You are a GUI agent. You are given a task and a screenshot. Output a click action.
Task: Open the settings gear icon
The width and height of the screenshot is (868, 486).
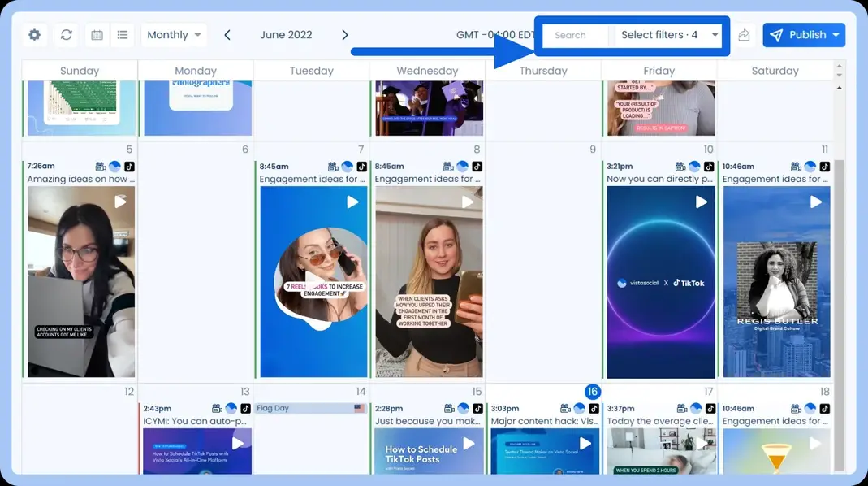coord(34,35)
